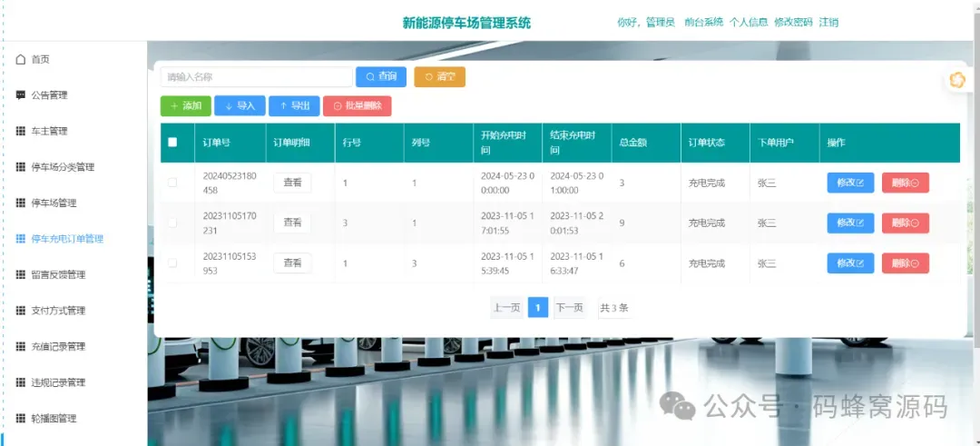Click the grid icon beside 停车场管理
Viewport: 980px width, 446px height.
[21, 203]
